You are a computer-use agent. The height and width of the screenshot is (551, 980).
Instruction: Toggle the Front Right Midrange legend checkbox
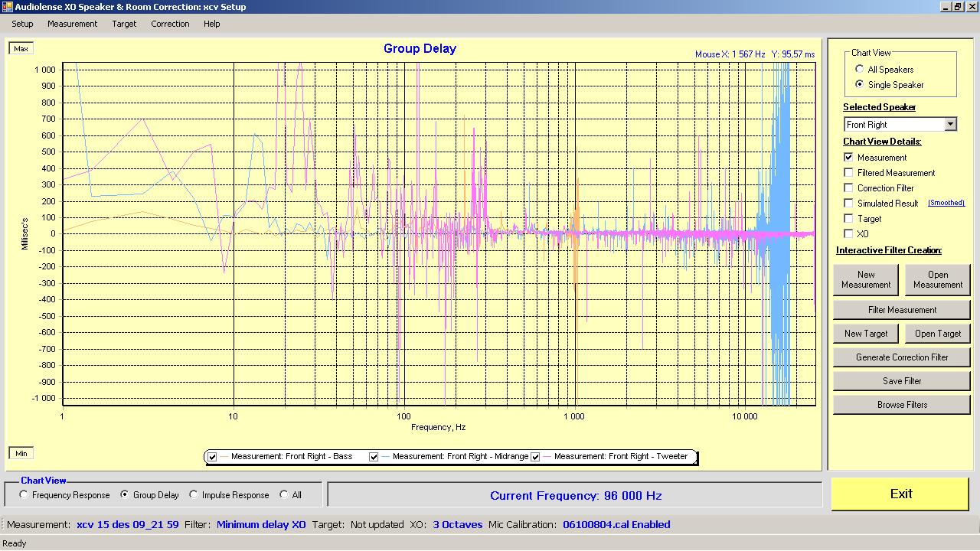point(374,457)
